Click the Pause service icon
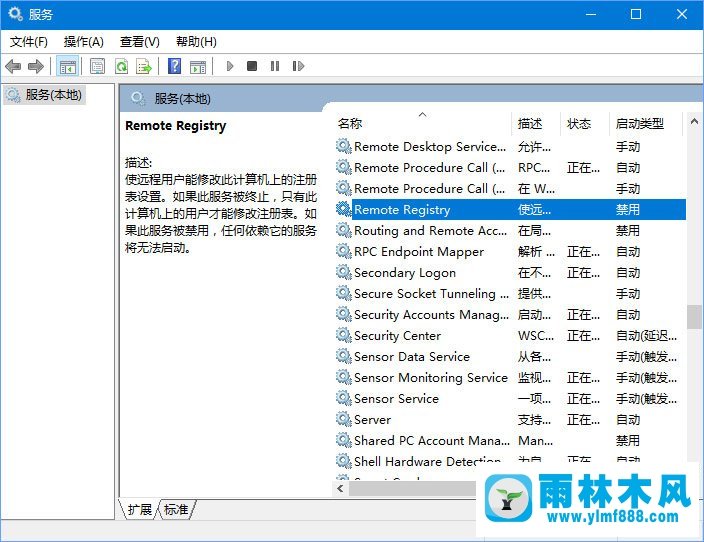Screen dimensions: 704x542 (275, 66)
